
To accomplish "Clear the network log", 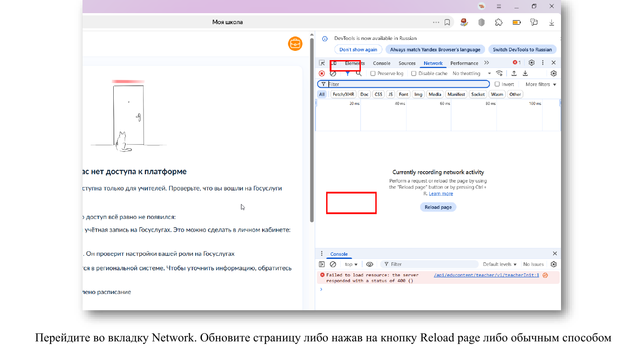I will (333, 73).
